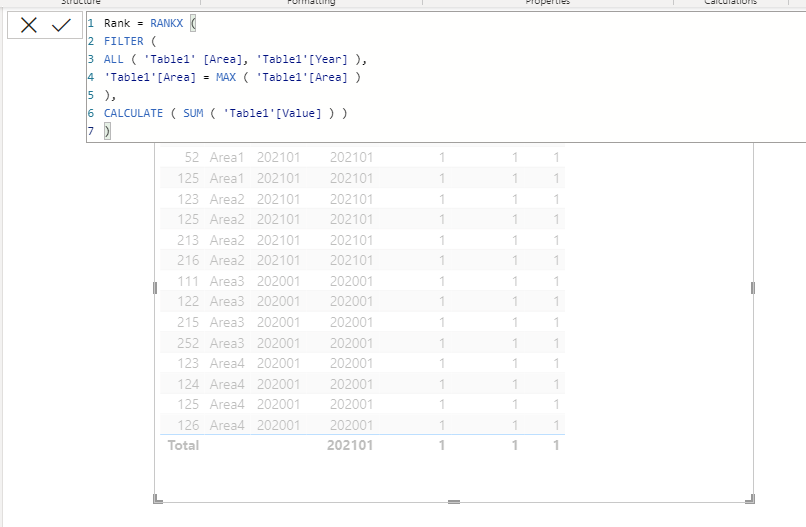Click Area2 in the row with 213
Screen dimensions: 806x527
click(227, 240)
